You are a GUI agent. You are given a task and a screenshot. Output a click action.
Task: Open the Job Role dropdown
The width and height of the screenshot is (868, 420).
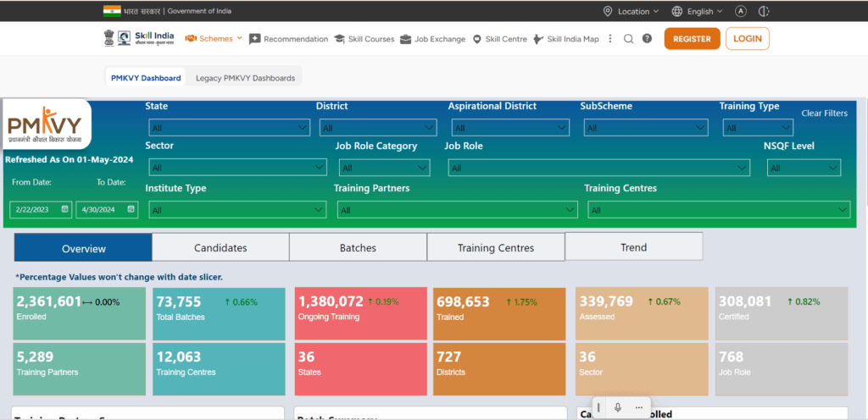tap(599, 168)
